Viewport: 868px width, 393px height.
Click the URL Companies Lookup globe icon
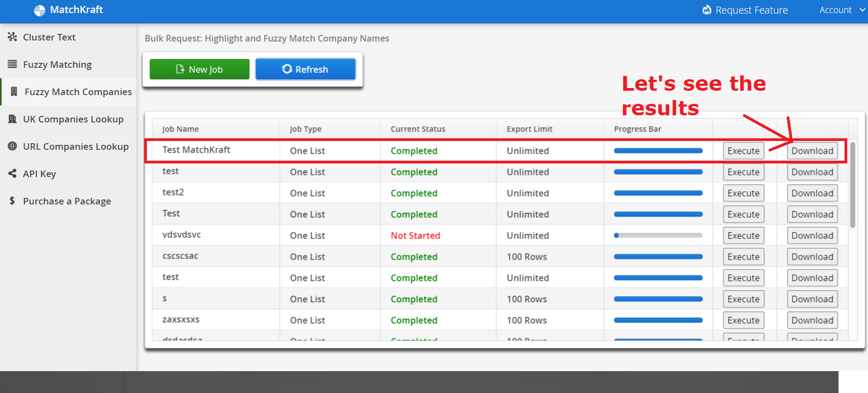(12, 146)
